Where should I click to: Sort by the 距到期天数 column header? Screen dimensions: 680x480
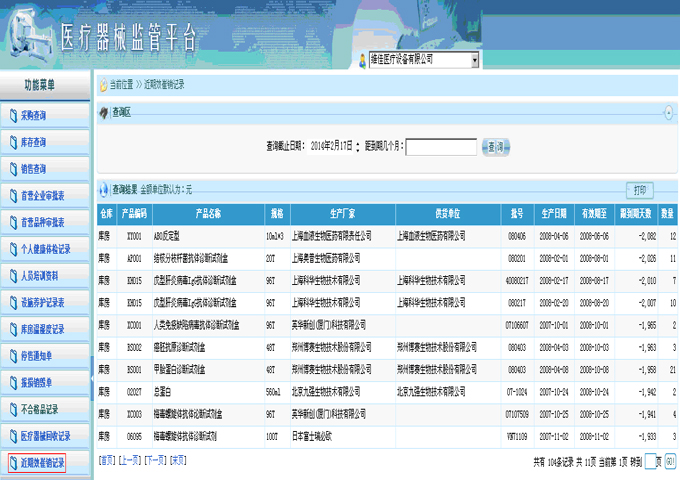pyautogui.click(x=636, y=214)
